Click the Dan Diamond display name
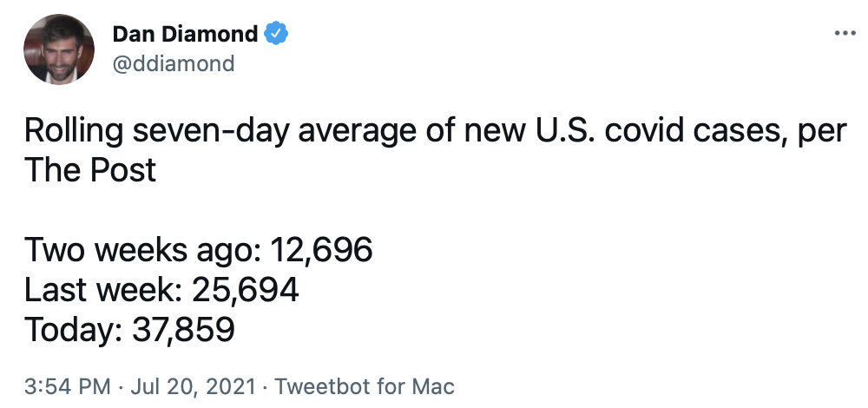 [185, 35]
